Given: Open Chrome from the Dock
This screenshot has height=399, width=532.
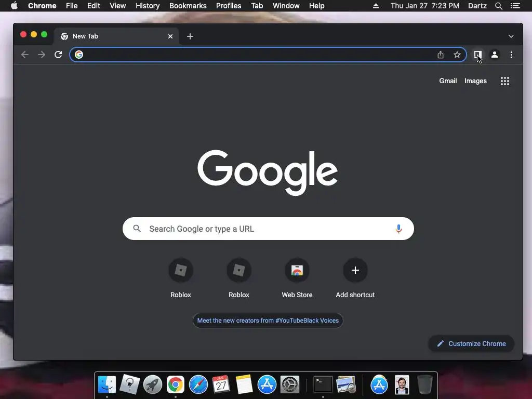Looking at the screenshot, I should pos(176,384).
